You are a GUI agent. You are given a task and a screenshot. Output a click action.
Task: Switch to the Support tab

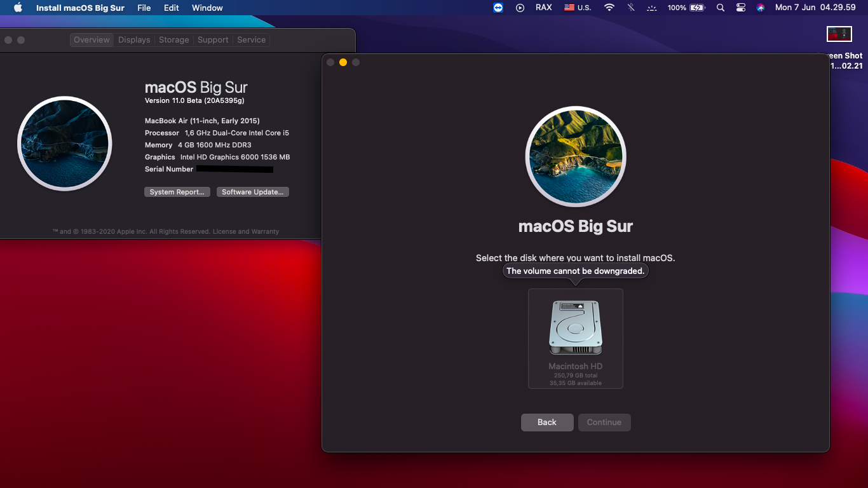pyautogui.click(x=213, y=39)
